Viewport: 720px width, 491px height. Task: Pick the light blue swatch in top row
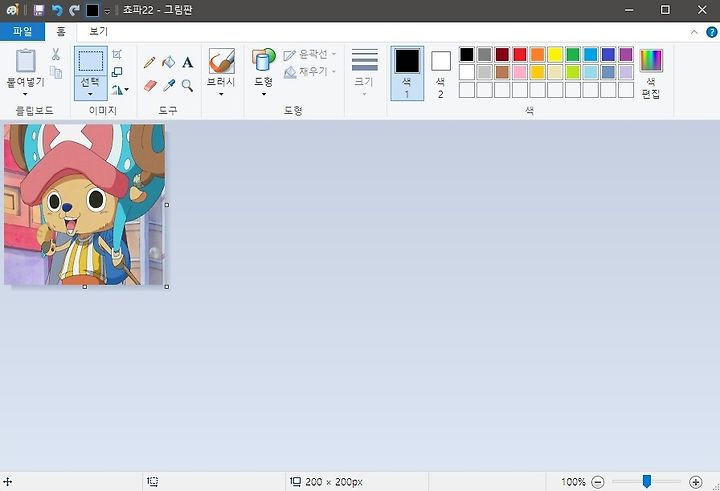pos(591,55)
